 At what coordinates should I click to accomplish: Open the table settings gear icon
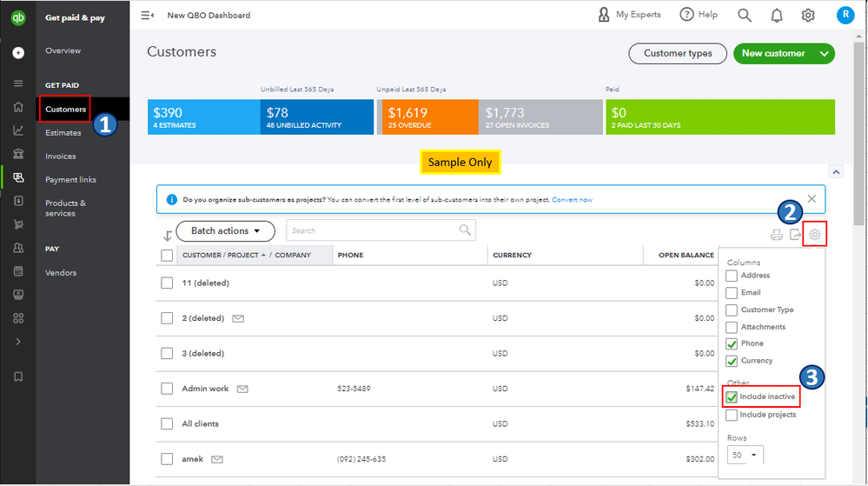point(815,235)
